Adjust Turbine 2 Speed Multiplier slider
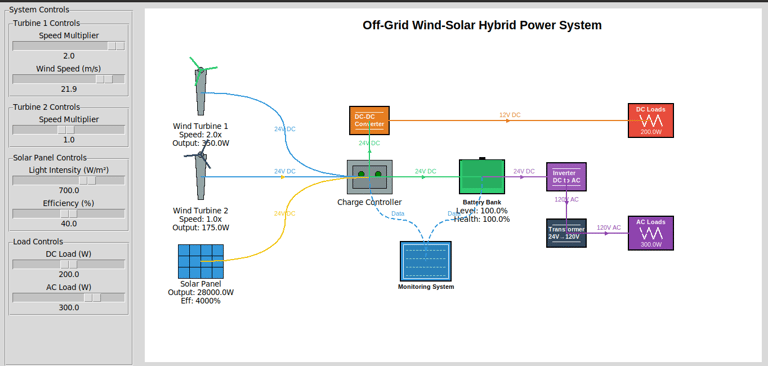This screenshot has width=768, height=366. 69,129
